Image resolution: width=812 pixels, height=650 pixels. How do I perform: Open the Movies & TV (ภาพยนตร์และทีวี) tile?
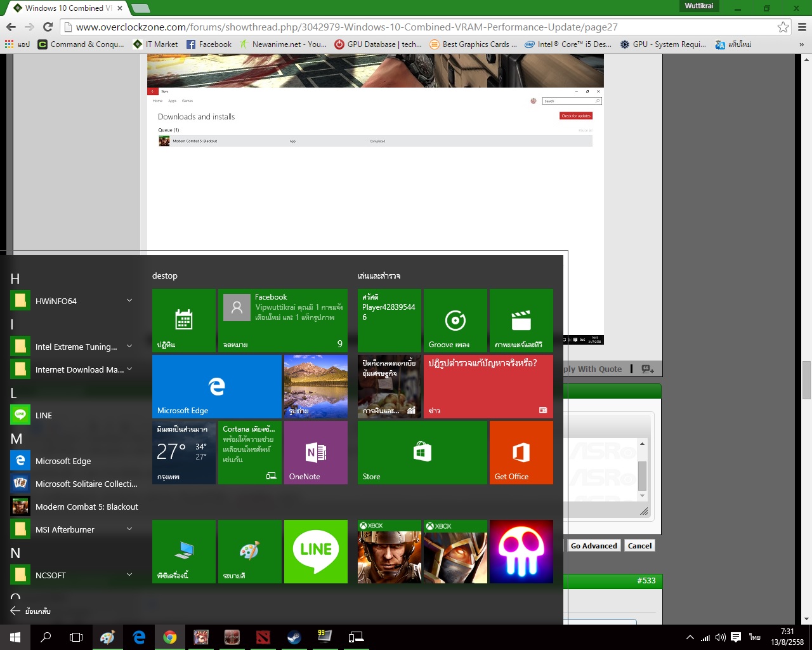click(x=521, y=321)
